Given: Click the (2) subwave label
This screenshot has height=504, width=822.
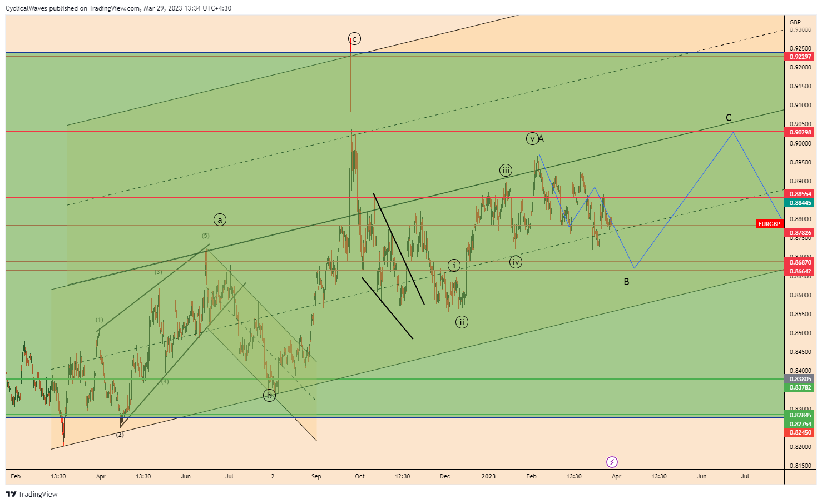Looking at the screenshot, I should click(120, 435).
